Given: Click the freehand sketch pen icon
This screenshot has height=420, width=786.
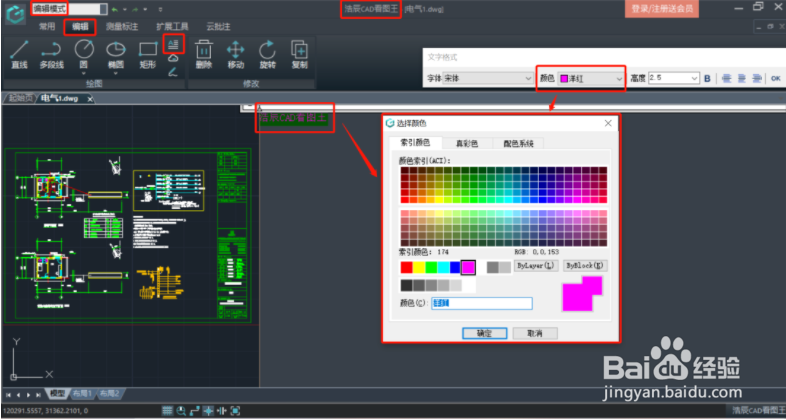Looking at the screenshot, I should (173, 72).
